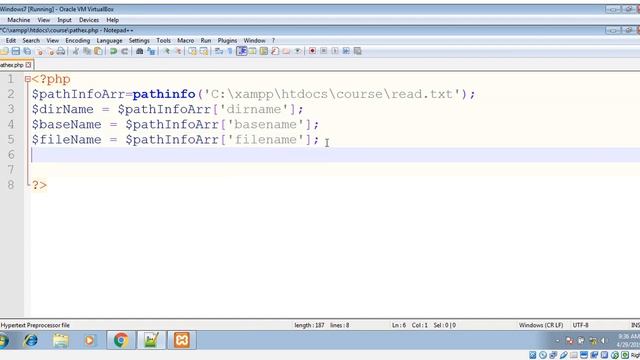
Task: Click 'Hypertext Preprocessor file' status text
Action: coord(35,325)
